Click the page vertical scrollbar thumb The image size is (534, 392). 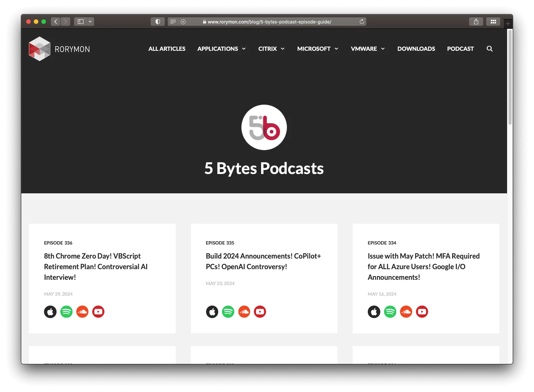(x=510, y=77)
